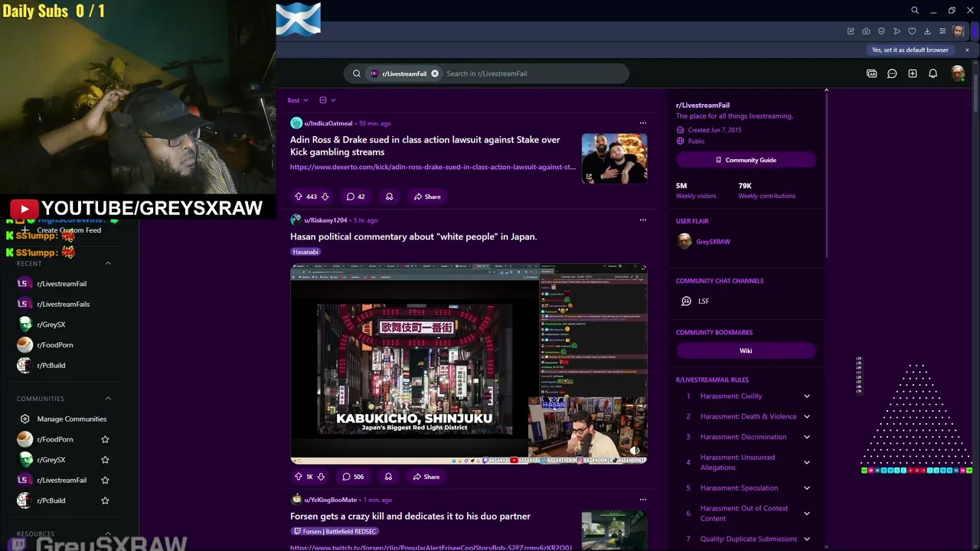The height and width of the screenshot is (551, 980).
Task: Share the Hasan political commentary post
Action: coord(426,477)
